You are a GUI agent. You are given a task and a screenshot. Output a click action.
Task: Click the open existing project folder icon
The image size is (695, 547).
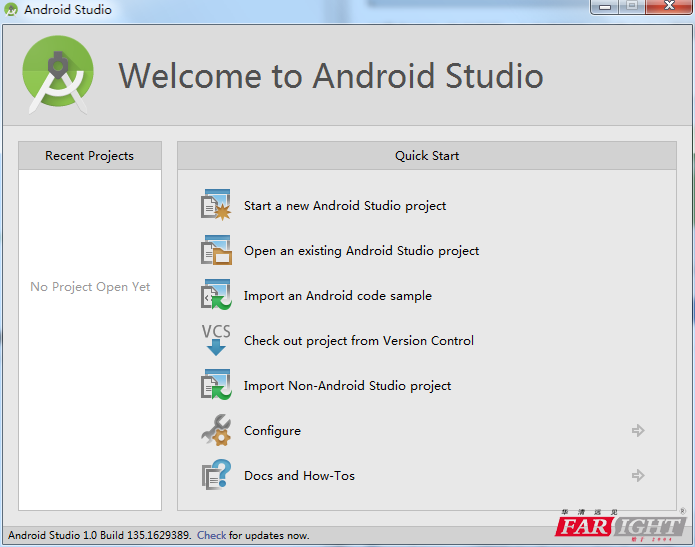[x=216, y=250]
